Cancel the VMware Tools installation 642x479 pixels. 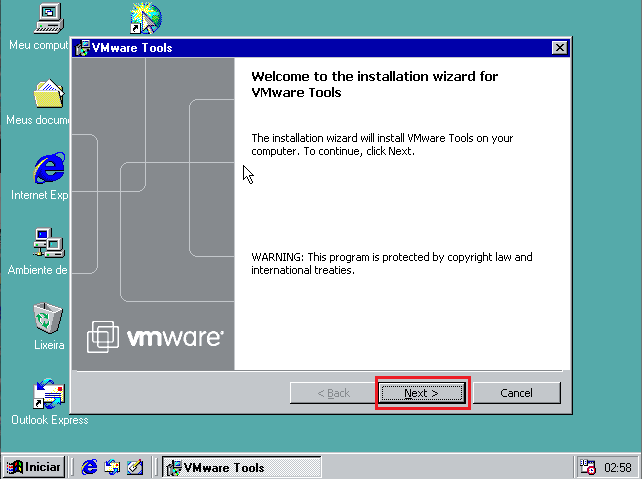point(516,393)
